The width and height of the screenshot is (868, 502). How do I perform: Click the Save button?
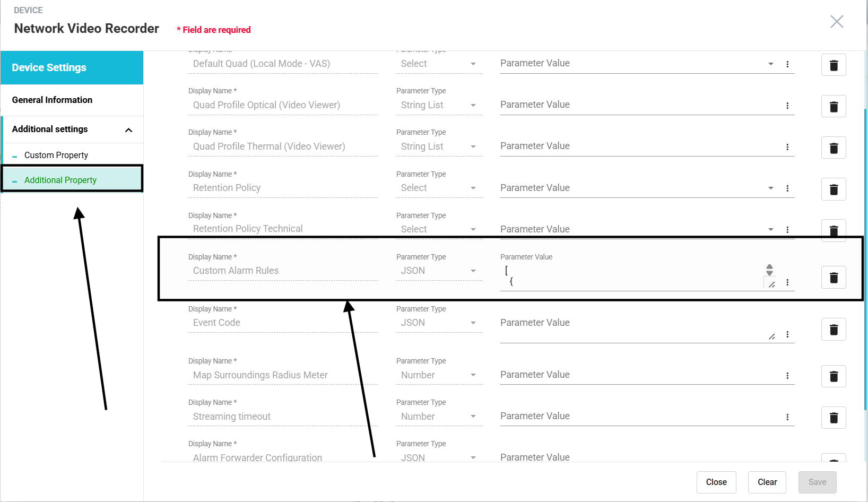[817, 482]
